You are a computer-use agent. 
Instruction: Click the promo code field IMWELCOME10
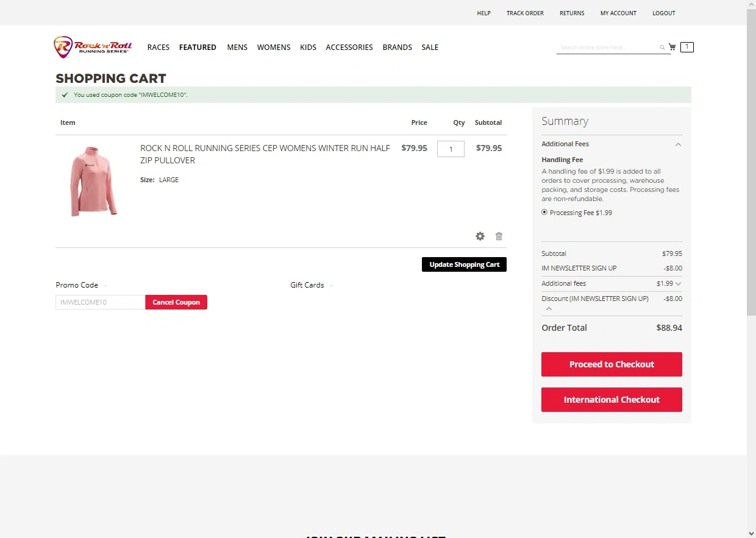click(100, 302)
